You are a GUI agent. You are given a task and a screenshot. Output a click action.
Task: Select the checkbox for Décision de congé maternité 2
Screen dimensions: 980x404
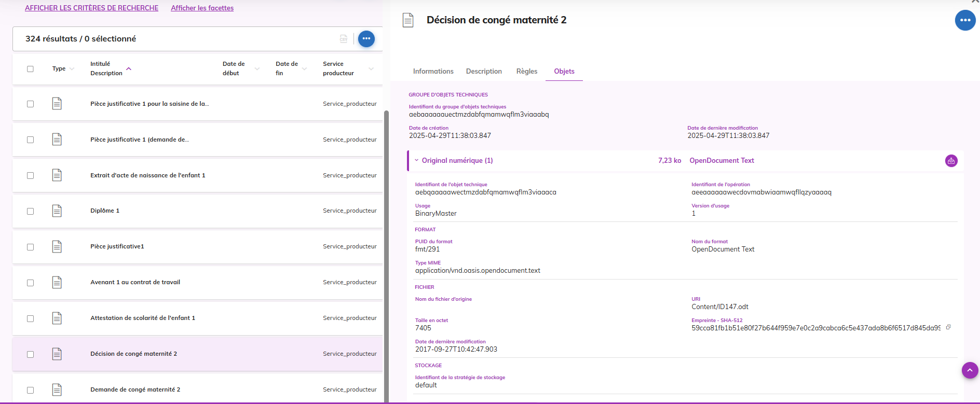pos(30,354)
